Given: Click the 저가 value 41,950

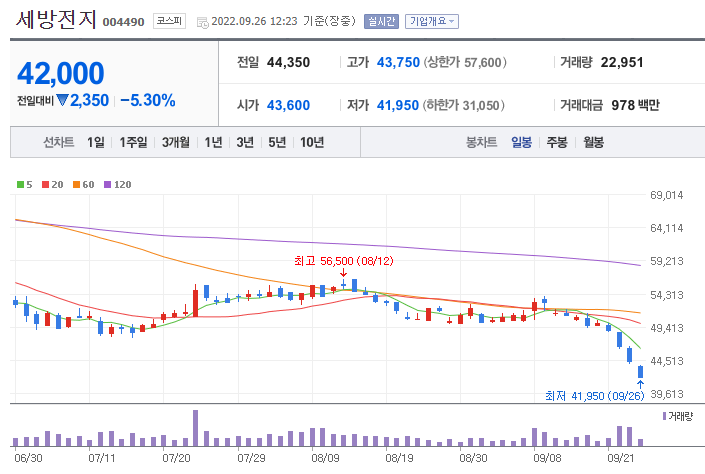Looking at the screenshot, I should click(x=398, y=105).
